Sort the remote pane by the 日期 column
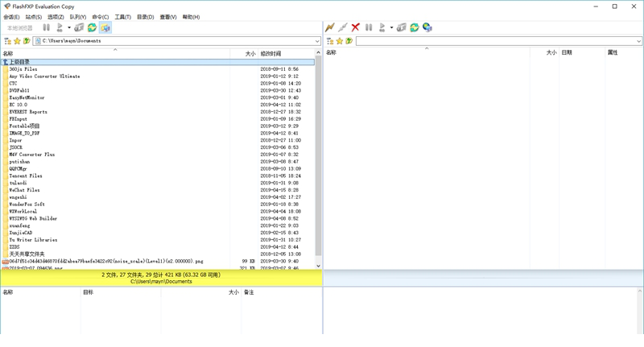This screenshot has height=347, width=644. [x=581, y=52]
